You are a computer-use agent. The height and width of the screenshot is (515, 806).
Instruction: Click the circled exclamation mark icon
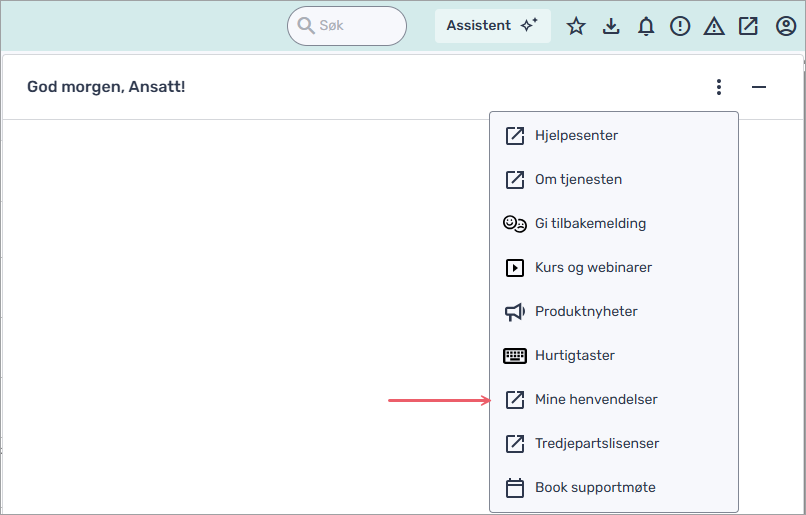[x=680, y=26]
